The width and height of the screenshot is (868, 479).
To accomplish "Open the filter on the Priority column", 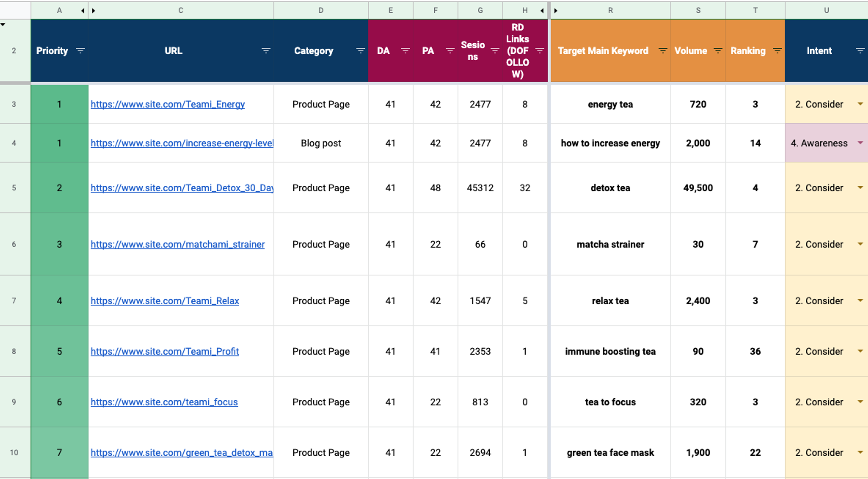I will (x=80, y=51).
